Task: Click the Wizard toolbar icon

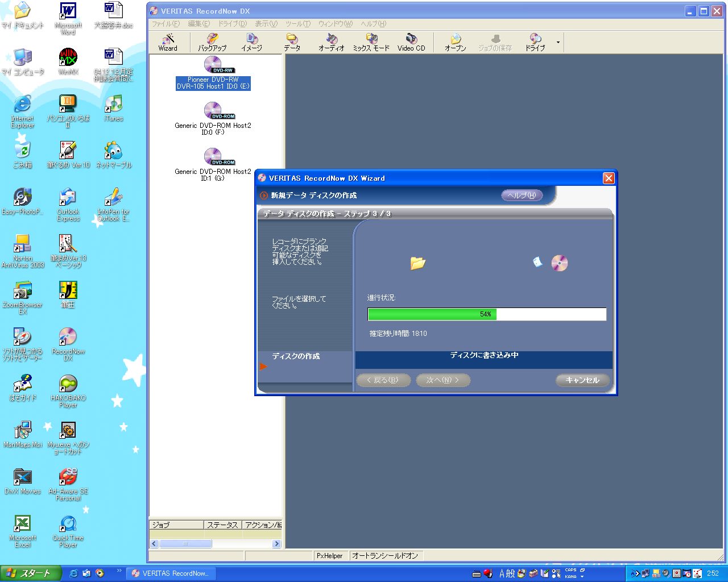Action: (168, 42)
